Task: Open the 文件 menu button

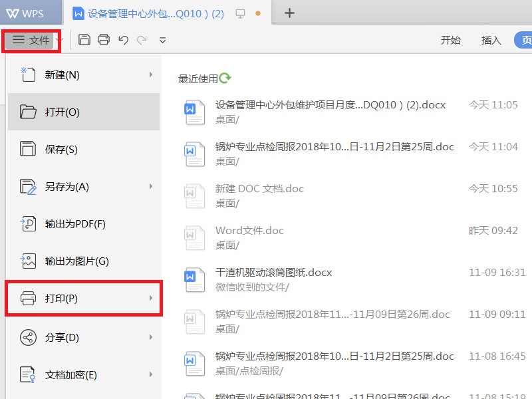Action: click(29, 41)
